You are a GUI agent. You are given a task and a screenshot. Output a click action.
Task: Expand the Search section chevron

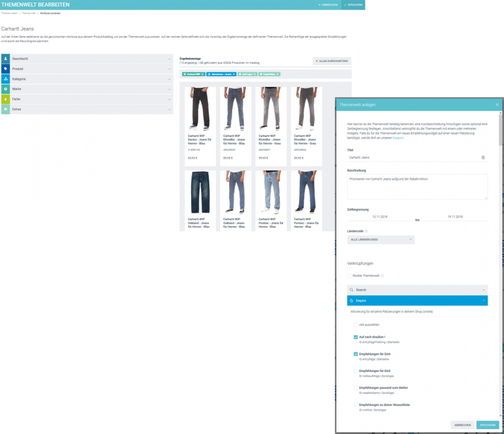pos(484,290)
